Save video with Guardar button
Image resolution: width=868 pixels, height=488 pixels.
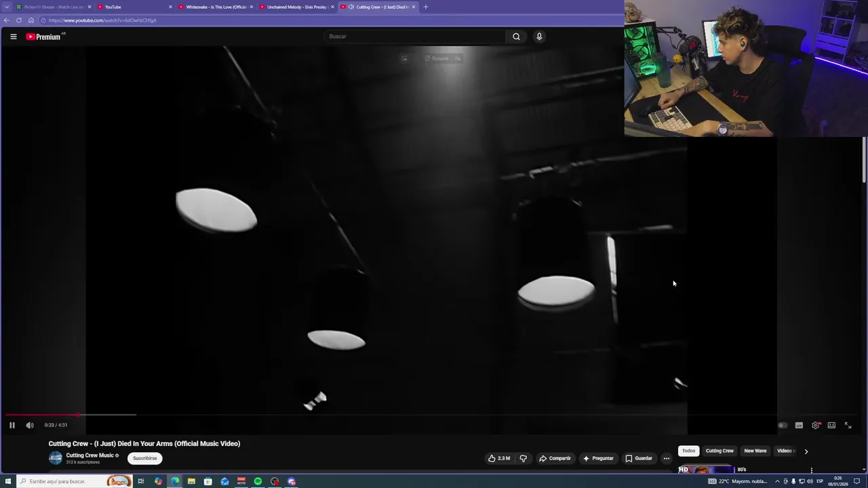click(639, 458)
